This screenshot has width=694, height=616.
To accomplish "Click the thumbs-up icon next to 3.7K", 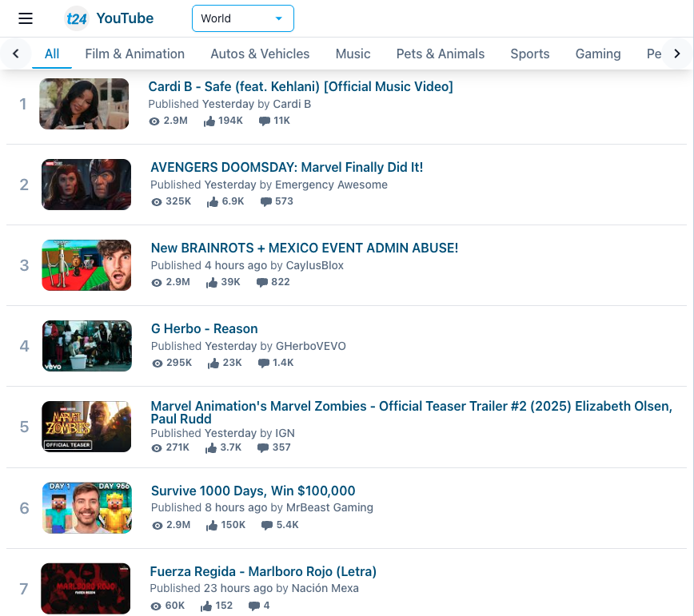I will click(x=211, y=448).
